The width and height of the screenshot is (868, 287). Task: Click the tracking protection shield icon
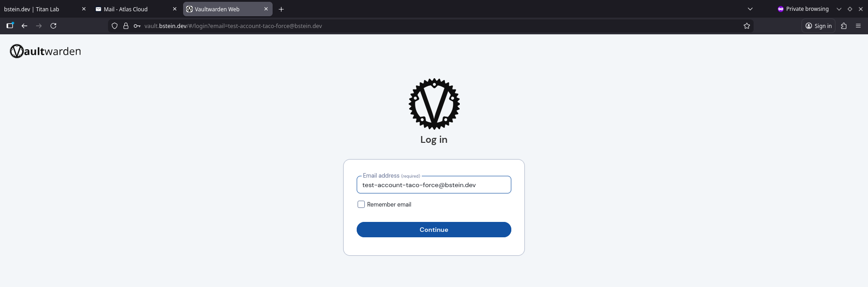pyautogui.click(x=114, y=26)
